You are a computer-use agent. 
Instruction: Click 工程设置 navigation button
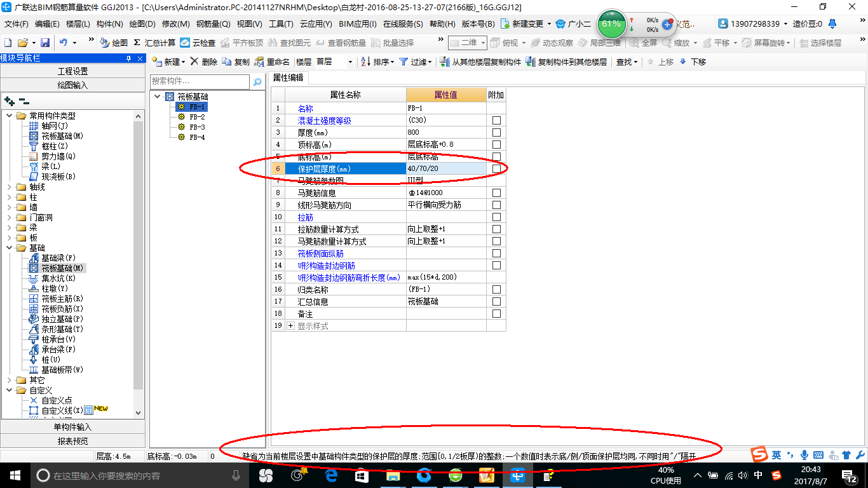click(72, 71)
